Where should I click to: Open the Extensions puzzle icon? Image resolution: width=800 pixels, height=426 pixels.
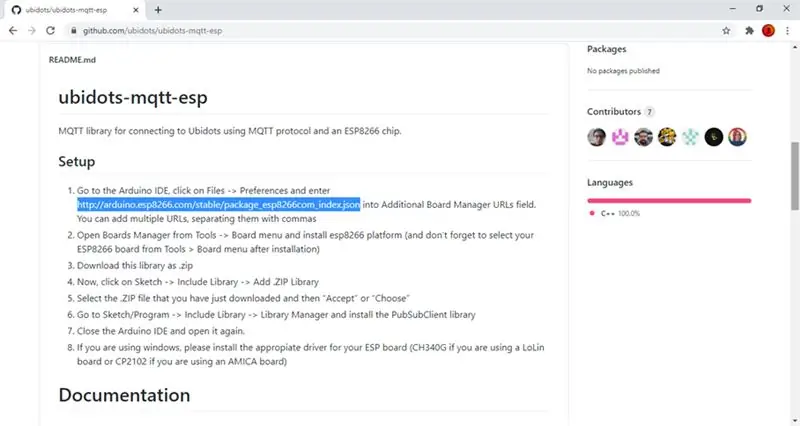[x=749, y=31]
